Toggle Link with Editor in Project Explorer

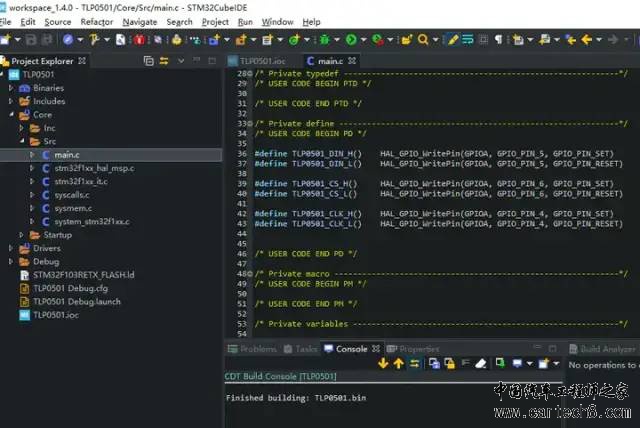[164, 61]
